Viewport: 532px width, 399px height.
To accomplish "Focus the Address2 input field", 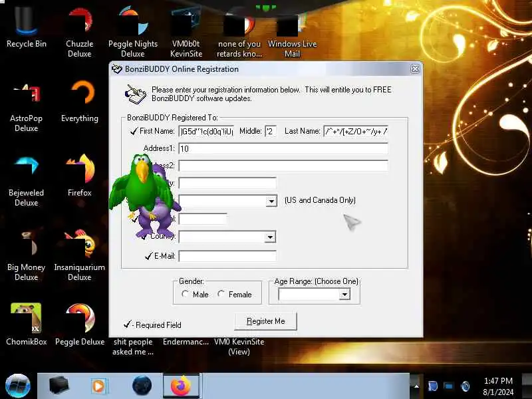I will point(283,166).
